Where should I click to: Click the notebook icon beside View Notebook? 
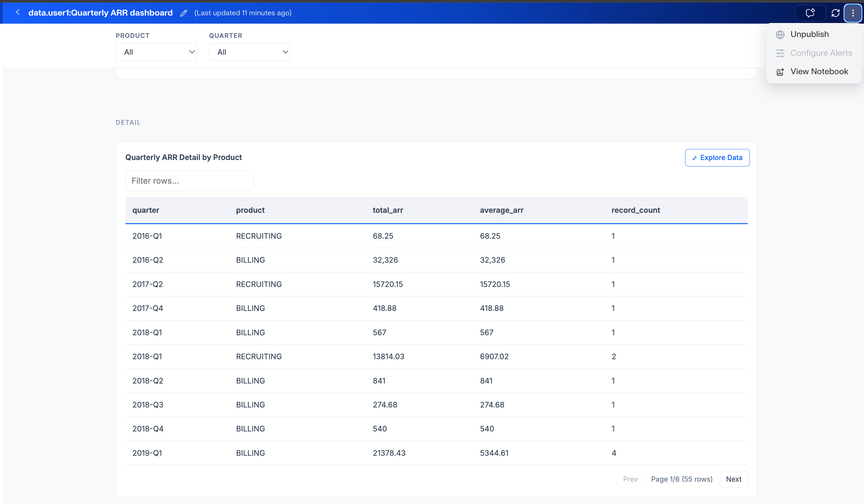[780, 72]
